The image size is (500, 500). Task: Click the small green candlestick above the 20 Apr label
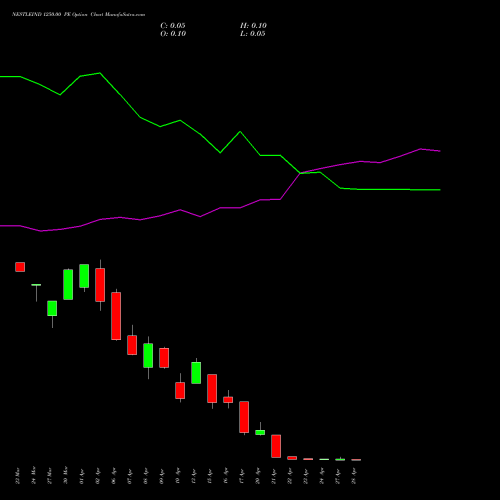(260, 432)
